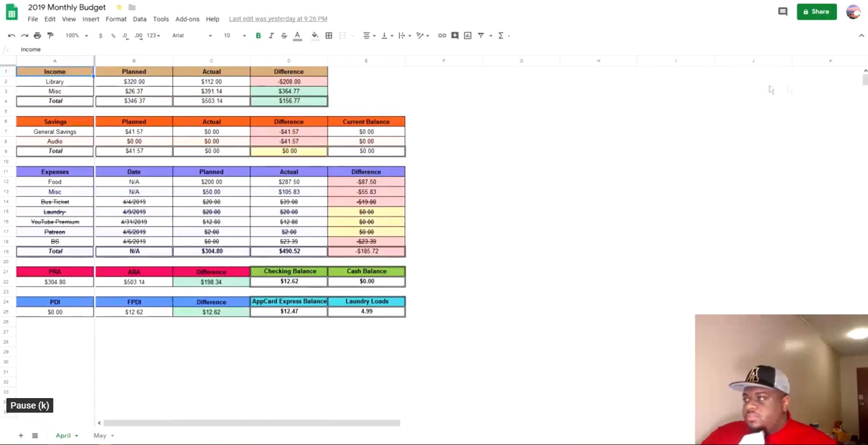868x445 pixels.
Task: Open text rotation options
Action: click(x=423, y=36)
